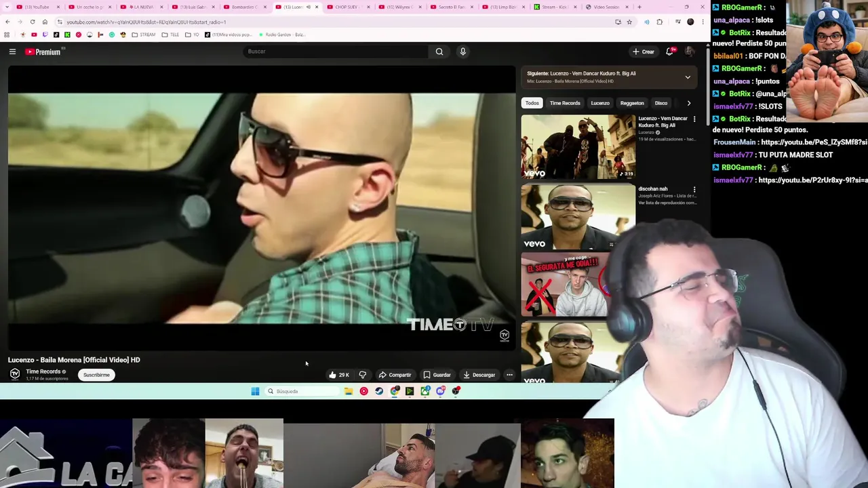
Task: Open the El Segurata Me Odia video thumbnail
Action: click(x=567, y=285)
